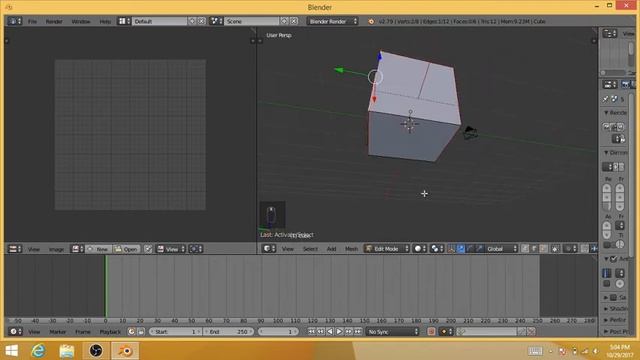Open the Edit Mode dropdown
This screenshot has height=360, width=640.
(387, 249)
